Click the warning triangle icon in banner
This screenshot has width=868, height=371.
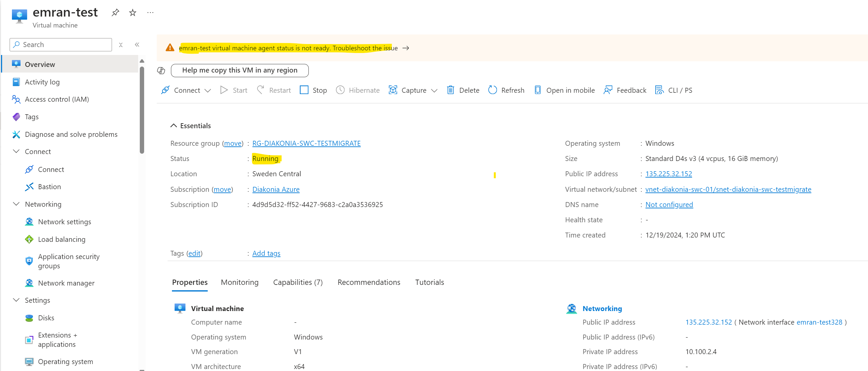170,48
